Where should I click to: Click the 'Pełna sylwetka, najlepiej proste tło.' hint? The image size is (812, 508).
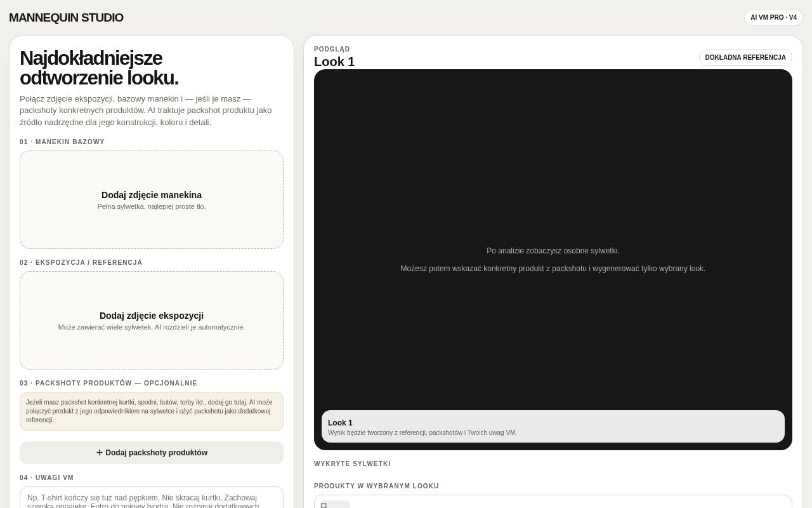pyautogui.click(x=152, y=206)
